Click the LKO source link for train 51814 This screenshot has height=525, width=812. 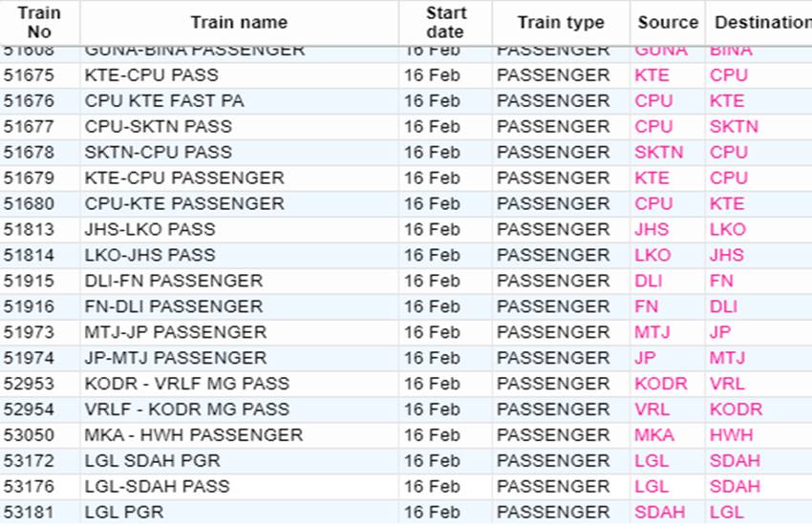coord(652,256)
